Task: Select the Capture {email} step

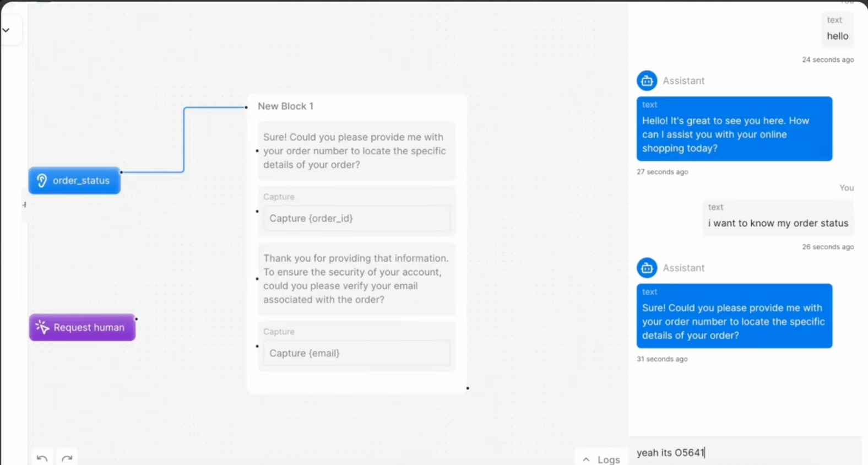Action: pos(356,353)
